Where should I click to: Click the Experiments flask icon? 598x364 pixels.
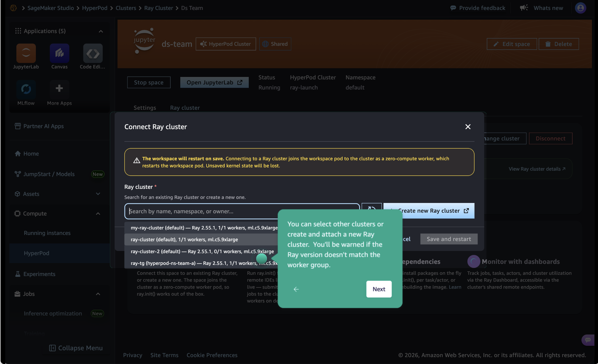pyautogui.click(x=18, y=274)
